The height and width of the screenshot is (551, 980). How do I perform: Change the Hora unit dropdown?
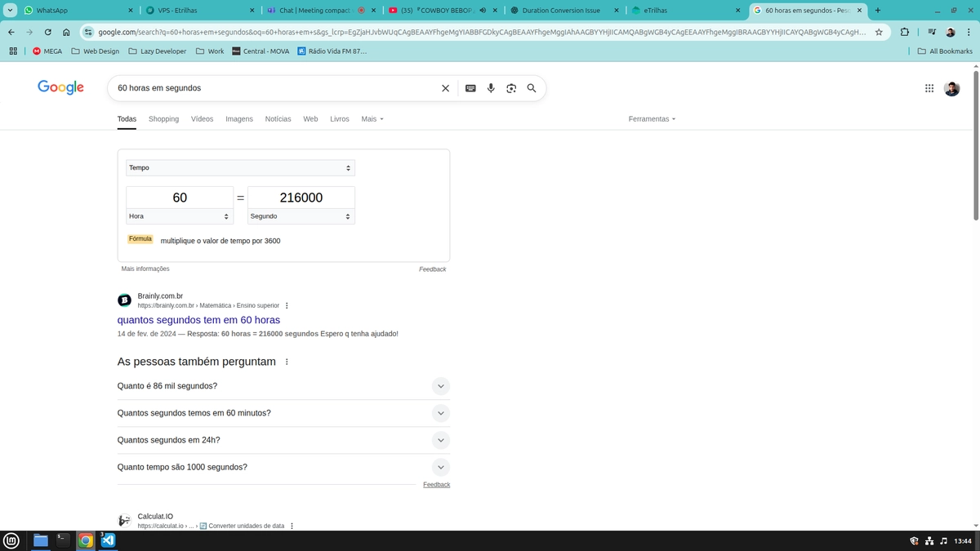tap(180, 216)
